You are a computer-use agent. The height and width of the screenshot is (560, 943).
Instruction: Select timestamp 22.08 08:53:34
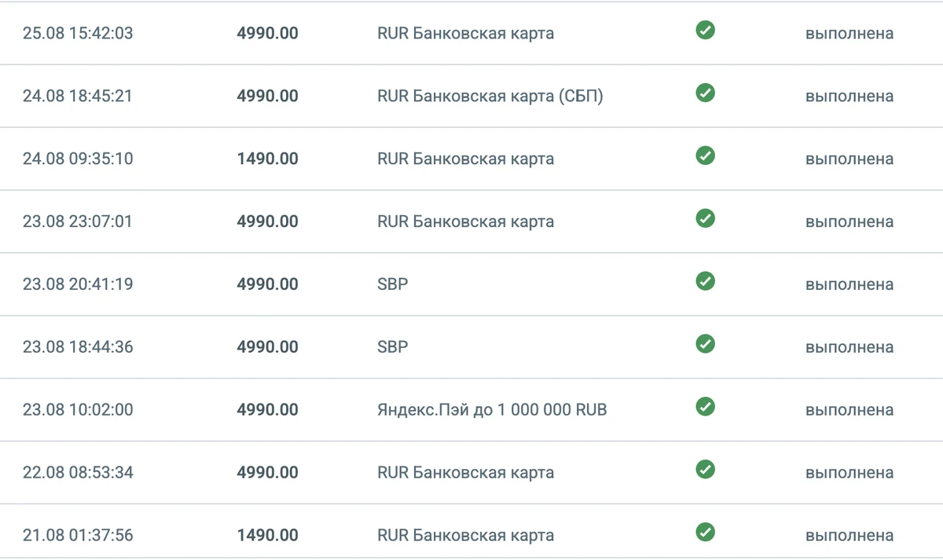(x=78, y=473)
